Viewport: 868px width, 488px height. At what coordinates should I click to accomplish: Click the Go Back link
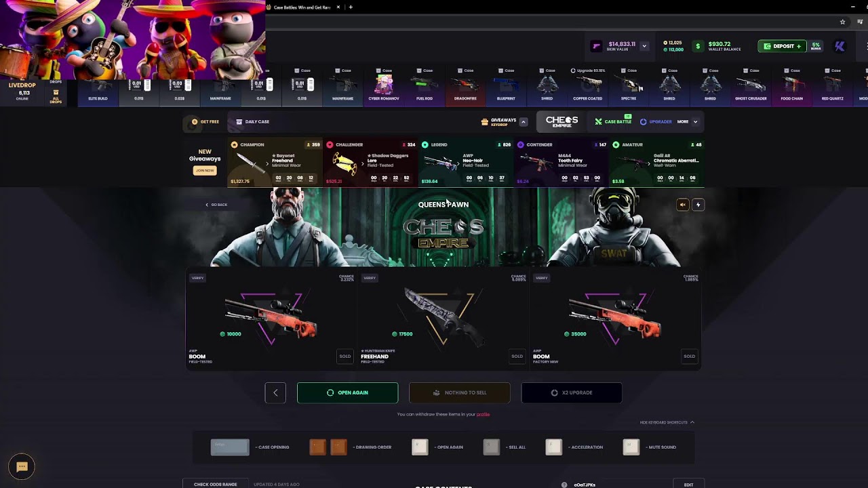(217, 205)
